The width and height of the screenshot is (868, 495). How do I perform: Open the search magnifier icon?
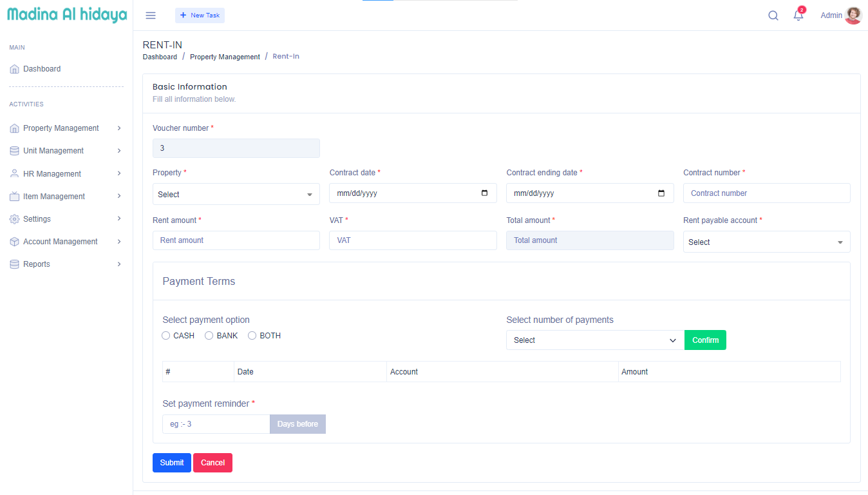773,15
